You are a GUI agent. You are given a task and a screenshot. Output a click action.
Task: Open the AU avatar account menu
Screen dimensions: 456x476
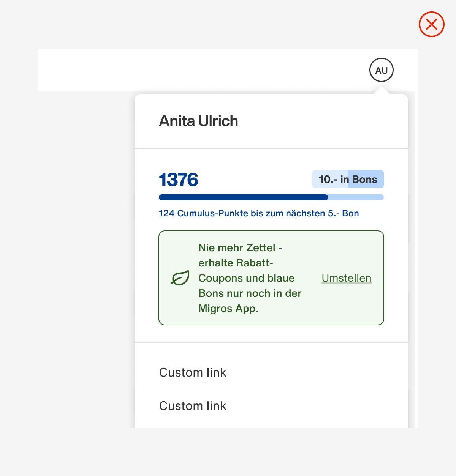(382, 70)
